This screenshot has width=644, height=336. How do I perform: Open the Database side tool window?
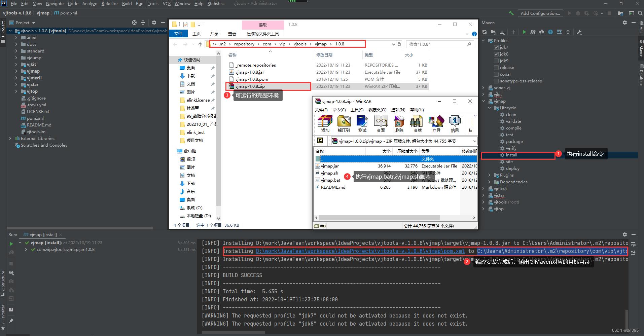(x=641, y=76)
